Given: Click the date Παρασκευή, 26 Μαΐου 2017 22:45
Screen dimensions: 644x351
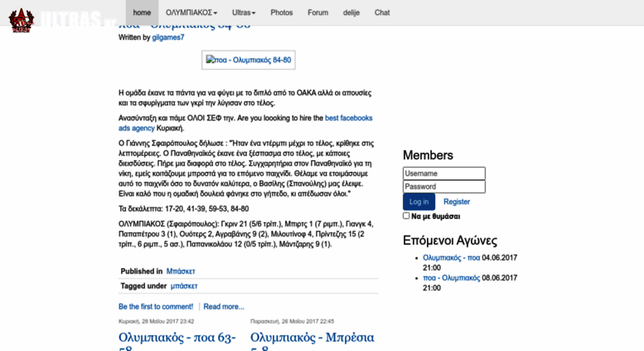Looking at the screenshot, I should tap(292, 321).
